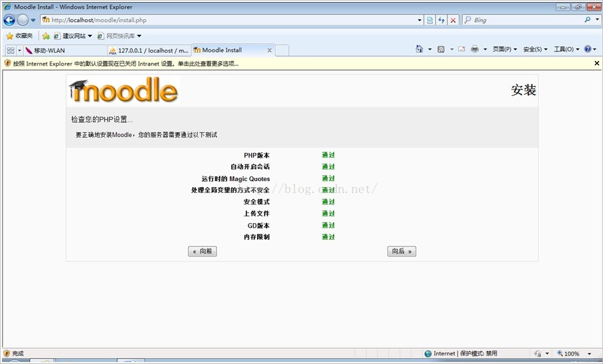Viewport: 603px width, 364px height.
Task: Open the 安全(S) safety menu
Action: [x=535, y=49]
